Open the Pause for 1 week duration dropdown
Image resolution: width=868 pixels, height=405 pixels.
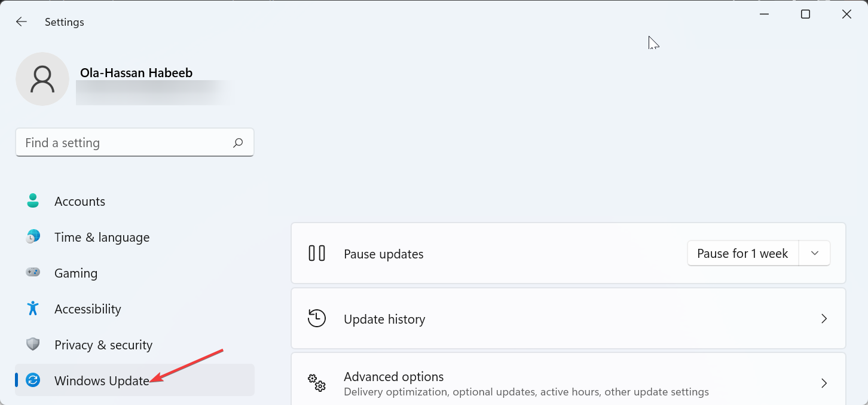point(814,253)
